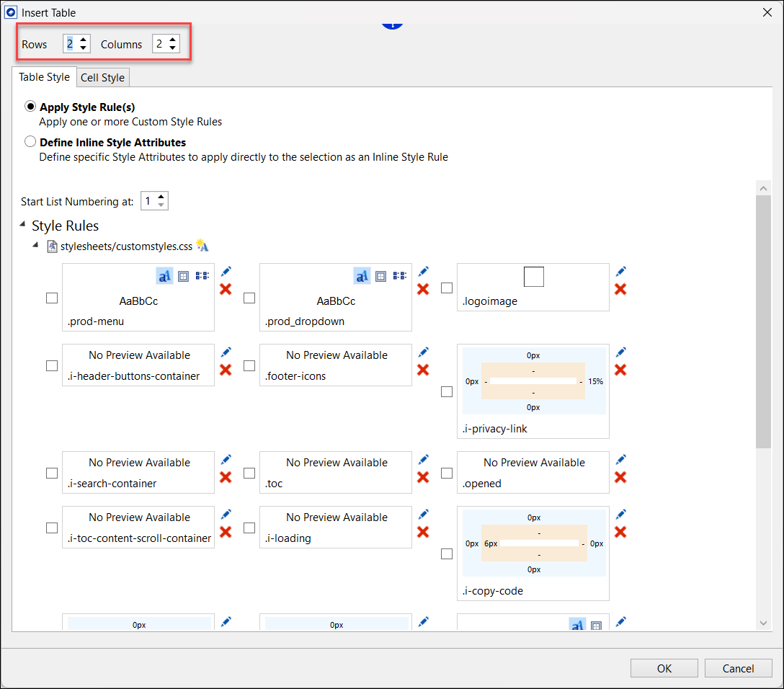The width and height of the screenshot is (784, 689).
Task: Switch to the Cell Style tab
Action: point(102,78)
